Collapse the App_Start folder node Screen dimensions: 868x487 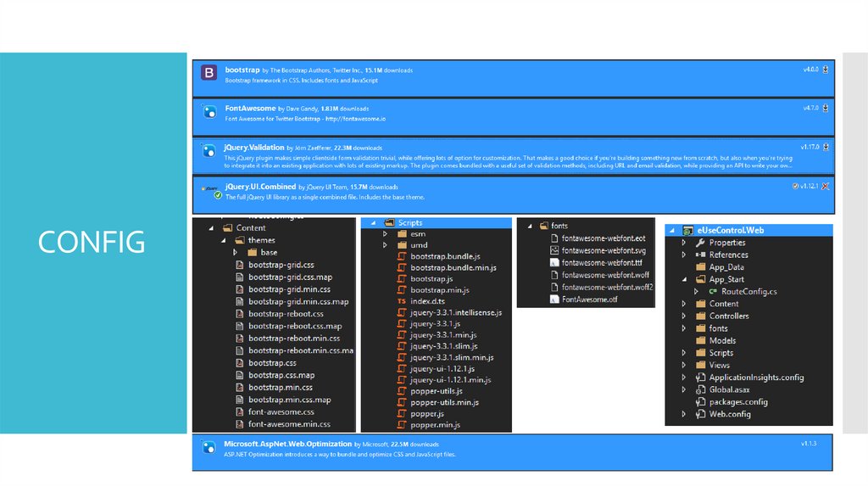684,280
